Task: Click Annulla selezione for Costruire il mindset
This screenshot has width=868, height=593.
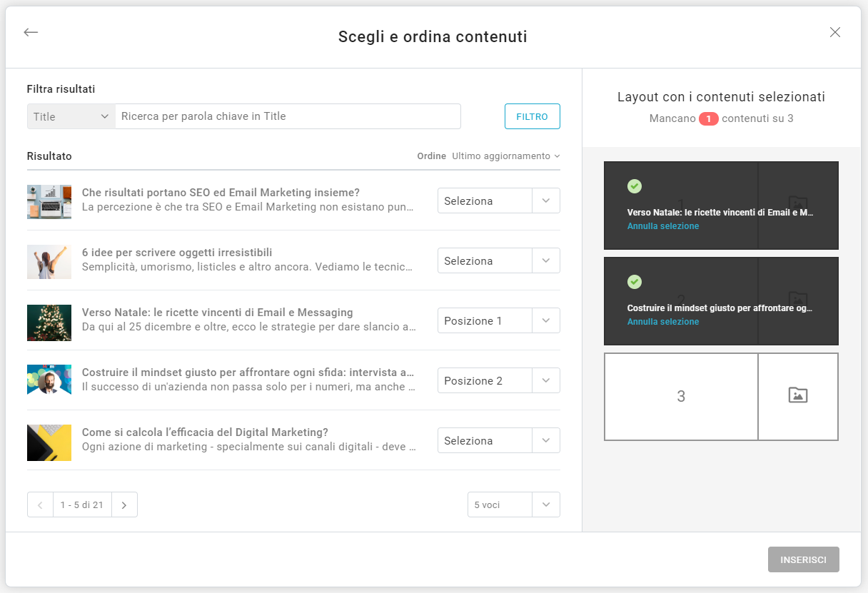Action: pyautogui.click(x=663, y=322)
